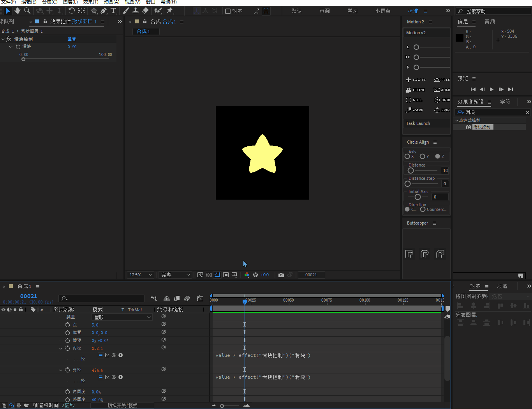The image size is (532, 409).
Task: Open the 完整 resolution dropdown
Action: click(x=175, y=275)
